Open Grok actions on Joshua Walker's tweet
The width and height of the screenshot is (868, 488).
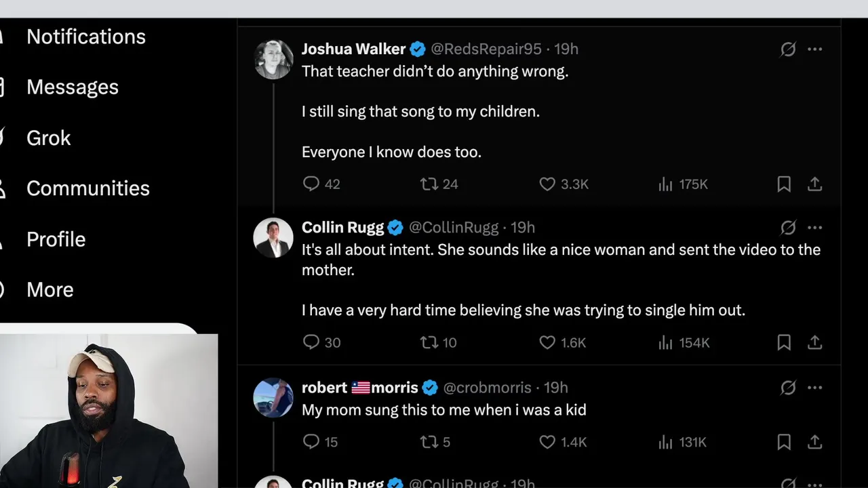pyautogui.click(x=787, y=49)
